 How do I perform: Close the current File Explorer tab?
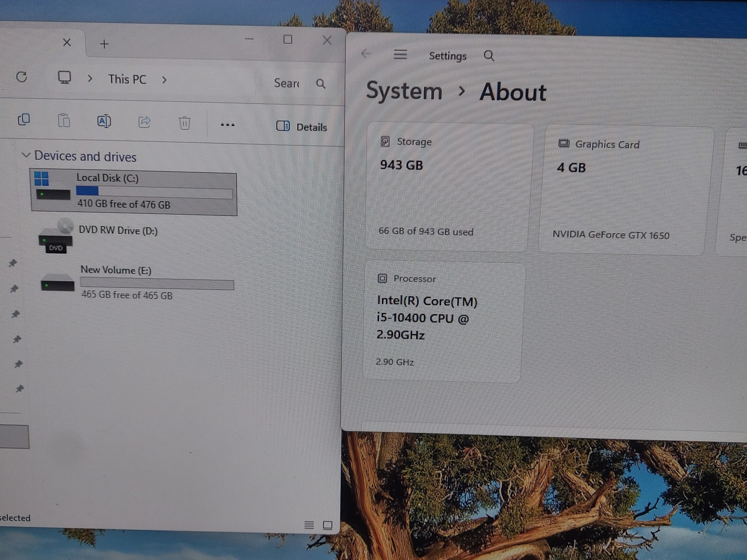[67, 42]
